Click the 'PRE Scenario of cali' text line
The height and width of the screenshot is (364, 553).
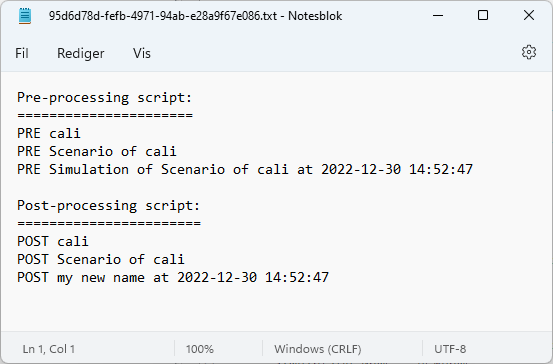click(x=97, y=151)
